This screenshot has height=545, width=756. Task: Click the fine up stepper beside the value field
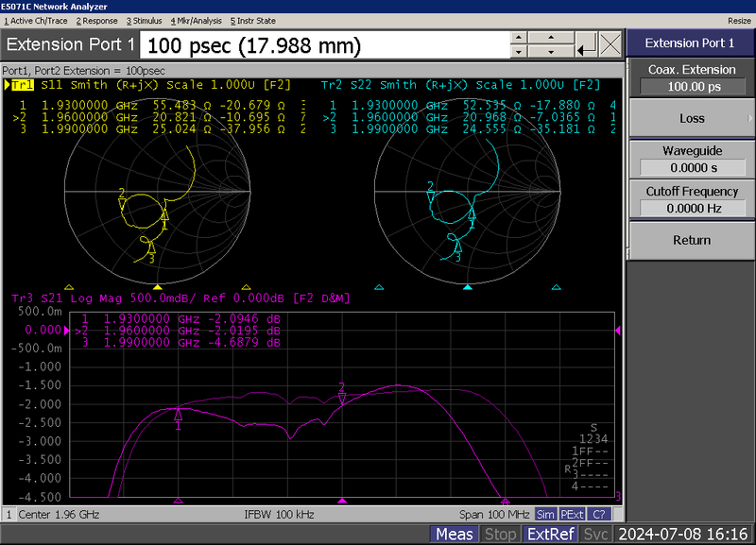point(518,38)
